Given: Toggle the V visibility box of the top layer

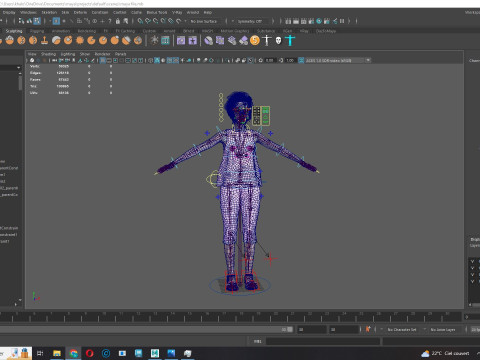Looking at the screenshot, I should pyautogui.click(x=472, y=261).
